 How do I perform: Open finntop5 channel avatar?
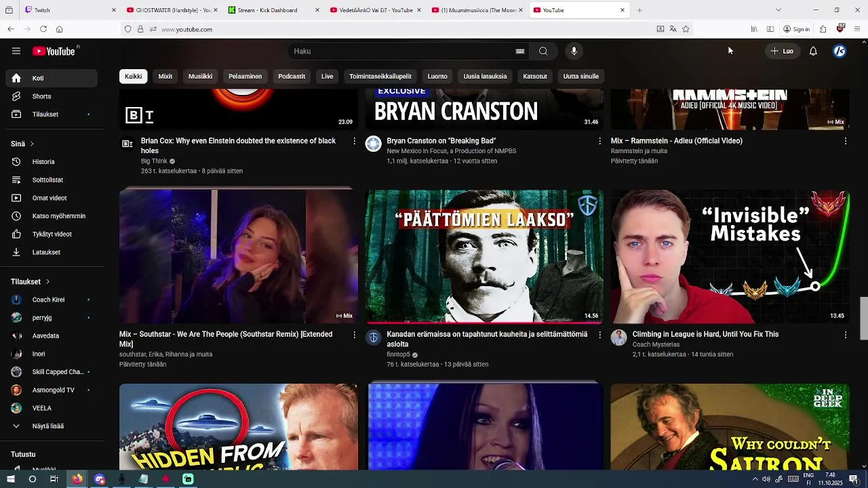(x=374, y=337)
